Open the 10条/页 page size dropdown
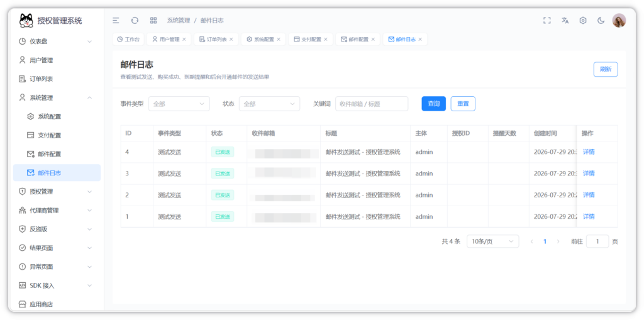 pyautogui.click(x=493, y=241)
